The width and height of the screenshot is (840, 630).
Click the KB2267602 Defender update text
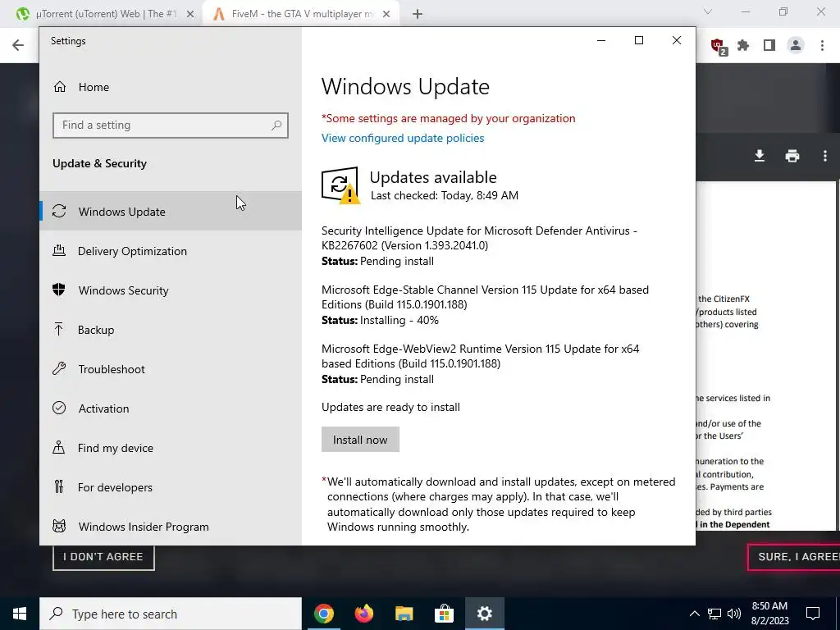click(479, 238)
